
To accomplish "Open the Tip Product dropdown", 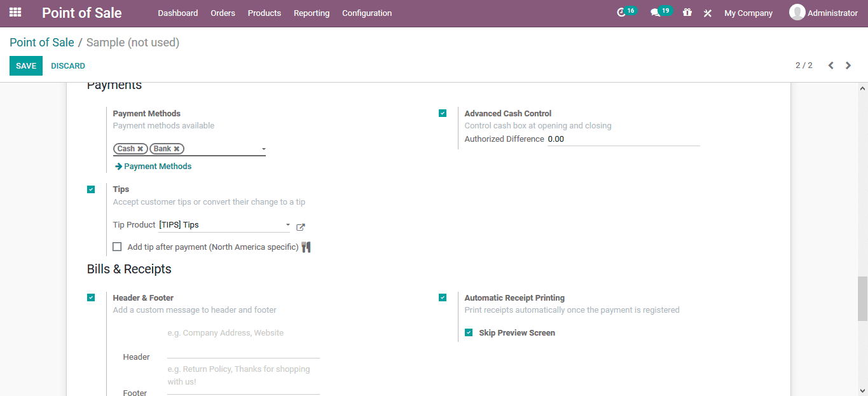I will pyautogui.click(x=287, y=225).
